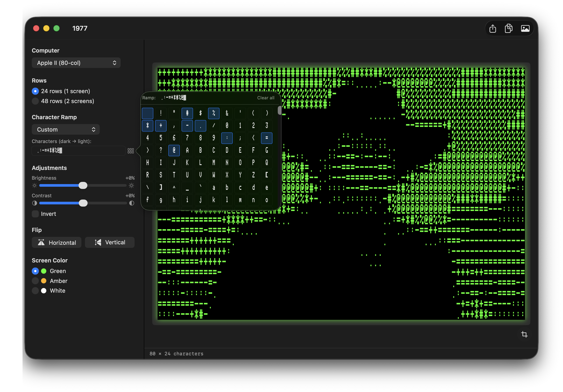Enable the Invert checkbox
Image resolution: width=563 pixels, height=392 pixels.
pyautogui.click(x=35, y=214)
